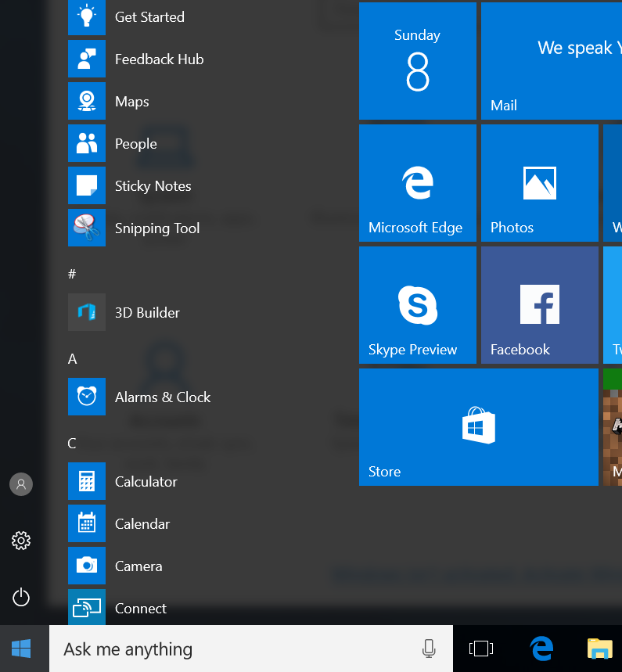Select the 'Calculator' label
Screen dimensions: 622x672
click(146, 482)
